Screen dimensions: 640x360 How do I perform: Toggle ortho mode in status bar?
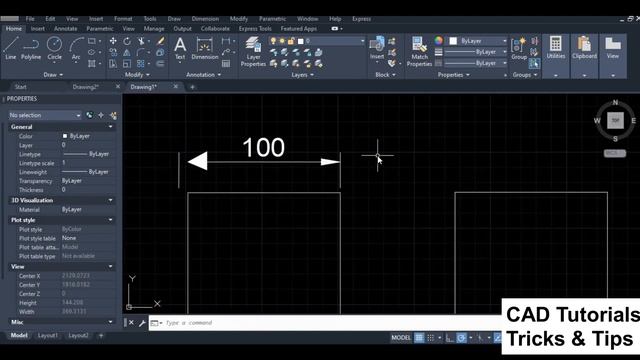tap(449, 338)
